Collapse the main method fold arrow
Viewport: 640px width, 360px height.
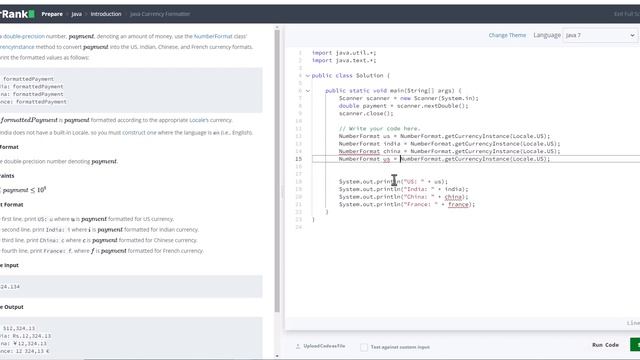(307, 91)
